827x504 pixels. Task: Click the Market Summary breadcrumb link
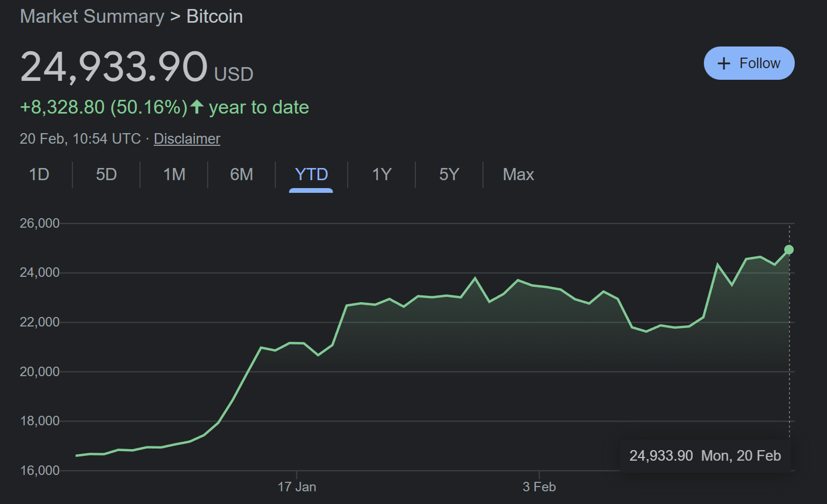pos(92,16)
